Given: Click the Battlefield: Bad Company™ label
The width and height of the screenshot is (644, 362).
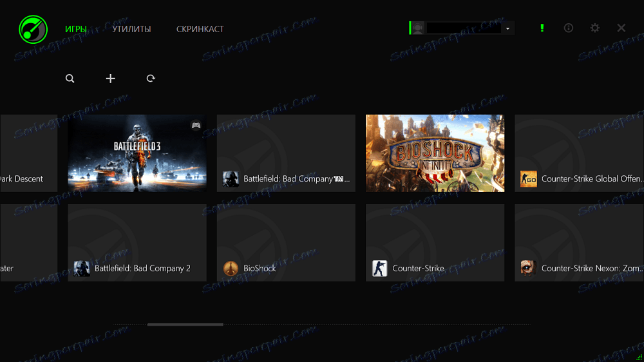Looking at the screenshot, I should tap(296, 178).
